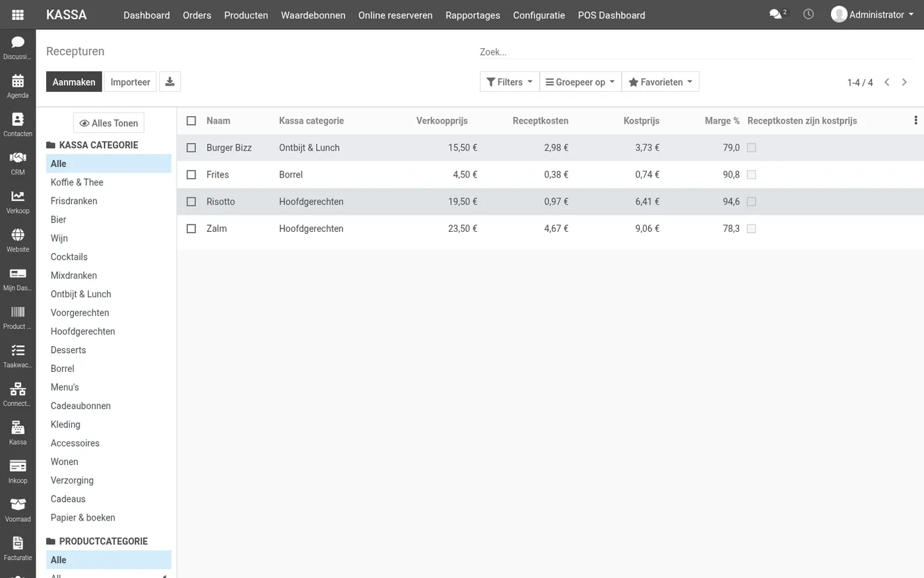Go to next page arrow

(x=904, y=82)
